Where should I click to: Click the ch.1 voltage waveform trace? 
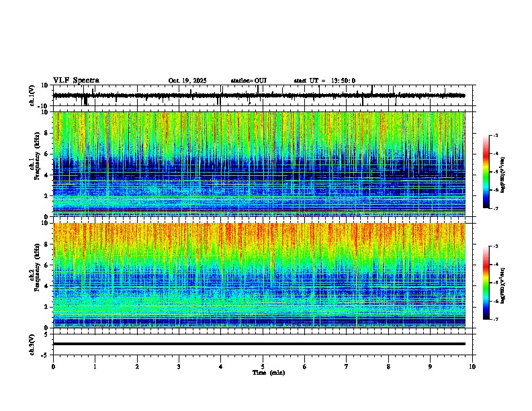point(259,95)
